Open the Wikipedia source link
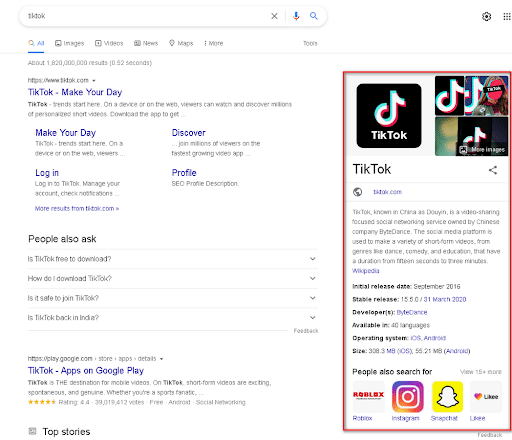512x440 pixels. pos(366,271)
